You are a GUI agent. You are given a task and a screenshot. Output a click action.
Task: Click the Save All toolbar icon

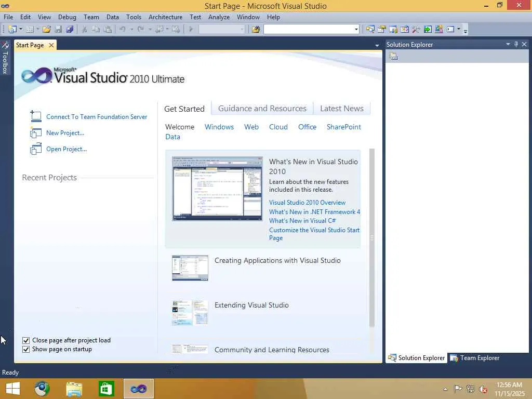[x=70, y=29]
